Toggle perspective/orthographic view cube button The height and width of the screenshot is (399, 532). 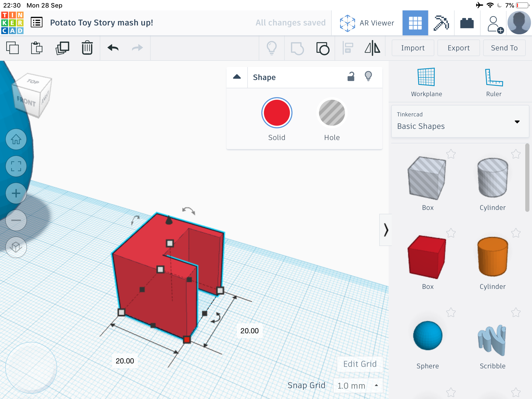click(16, 247)
